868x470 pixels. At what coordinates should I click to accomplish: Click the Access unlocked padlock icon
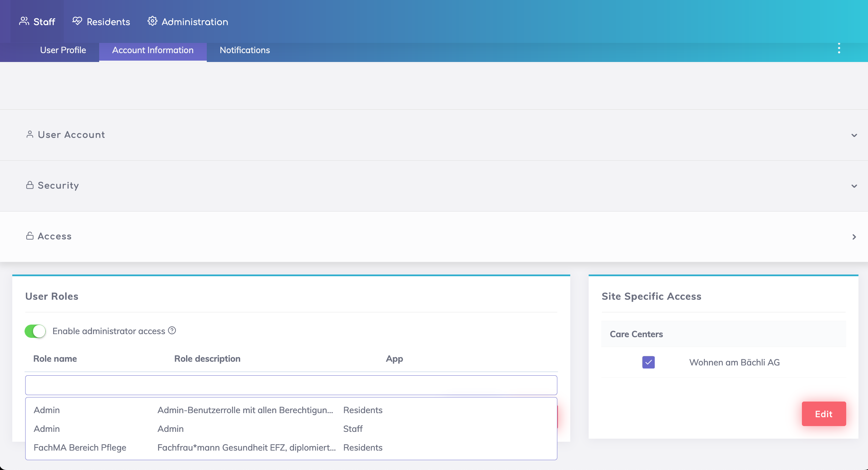[30, 236]
